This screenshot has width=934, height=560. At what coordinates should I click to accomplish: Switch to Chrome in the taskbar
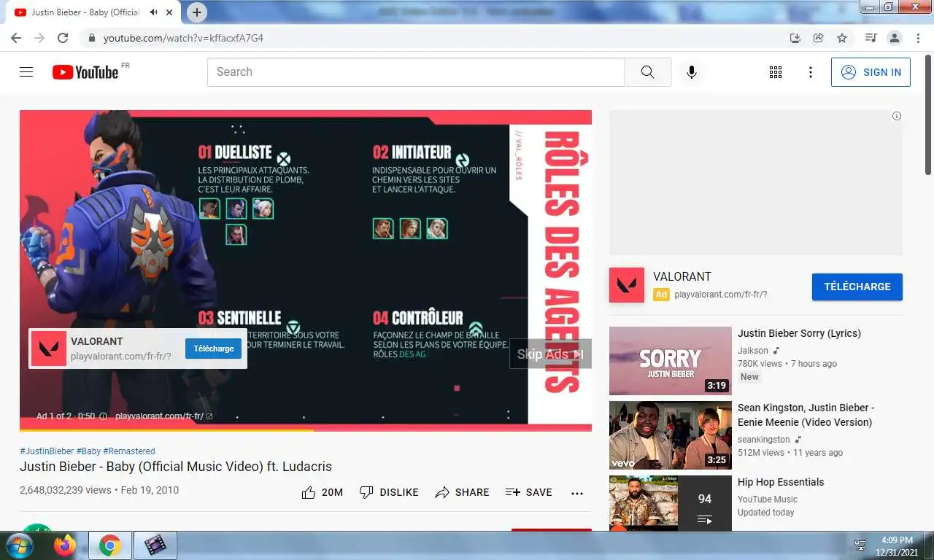pyautogui.click(x=110, y=545)
